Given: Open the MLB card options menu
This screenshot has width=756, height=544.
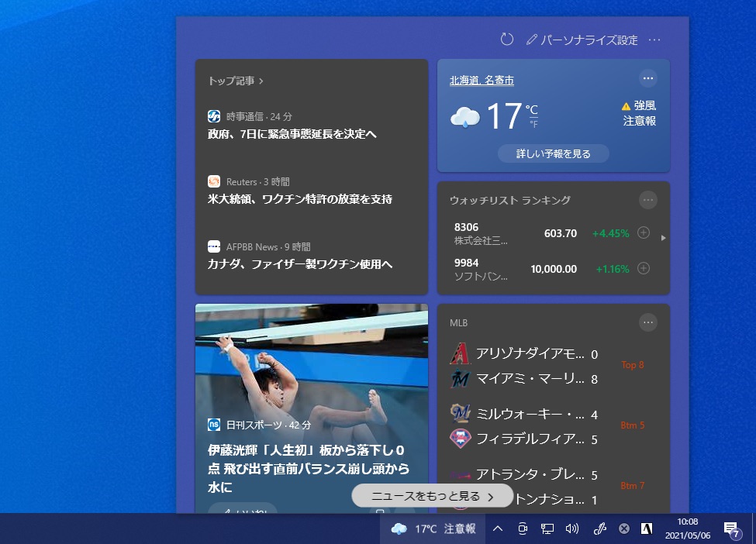Looking at the screenshot, I should pyautogui.click(x=648, y=322).
